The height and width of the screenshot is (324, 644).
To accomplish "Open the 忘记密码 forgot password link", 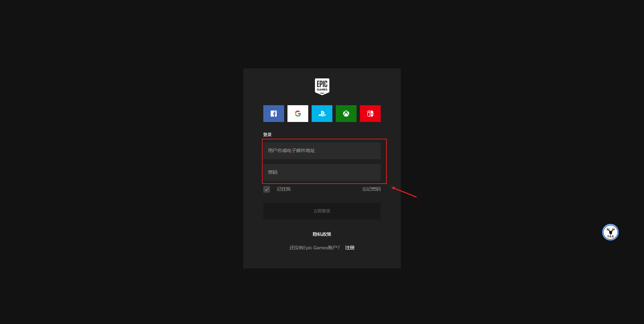I will coord(371,189).
